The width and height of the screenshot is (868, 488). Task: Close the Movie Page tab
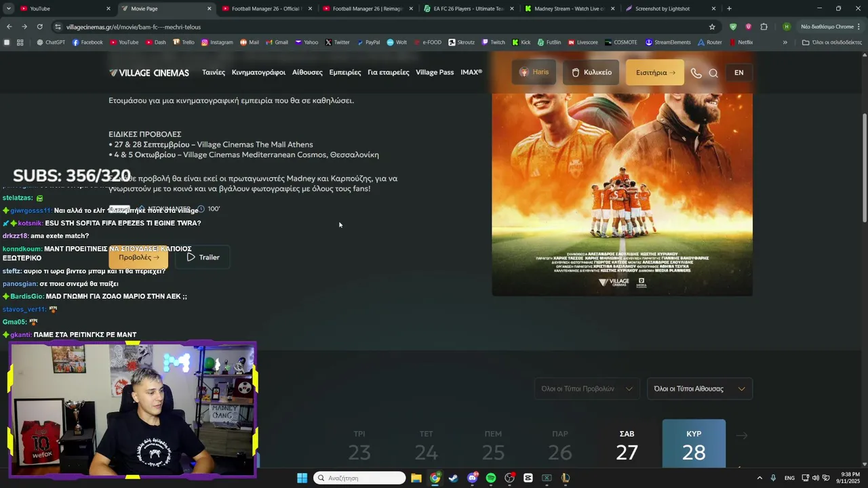click(x=209, y=9)
